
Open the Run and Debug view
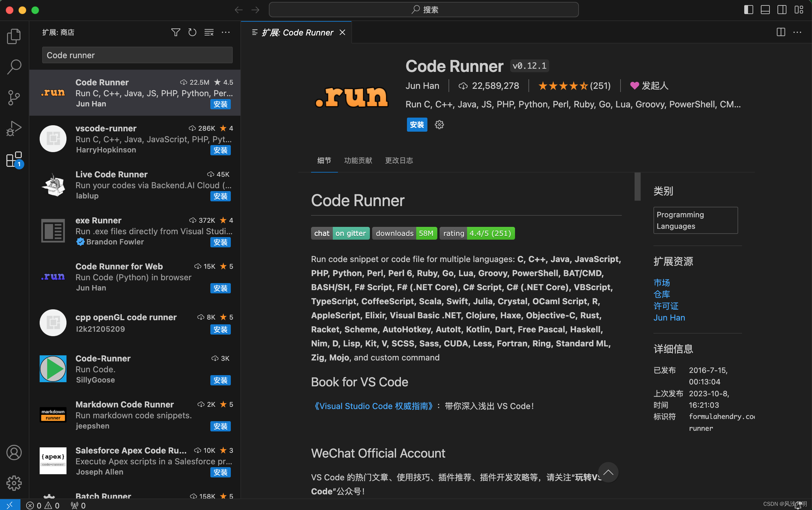point(14,128)
